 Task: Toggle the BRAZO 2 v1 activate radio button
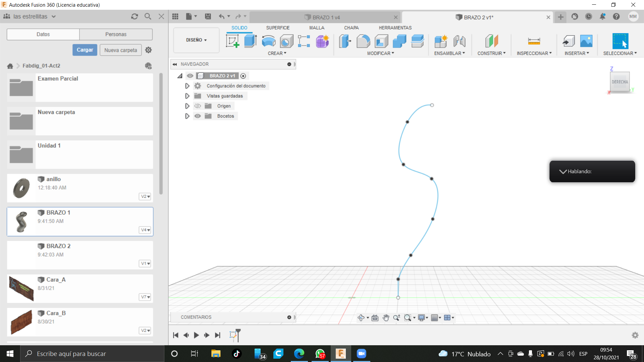pyautogui.click(x=243, y=76)
